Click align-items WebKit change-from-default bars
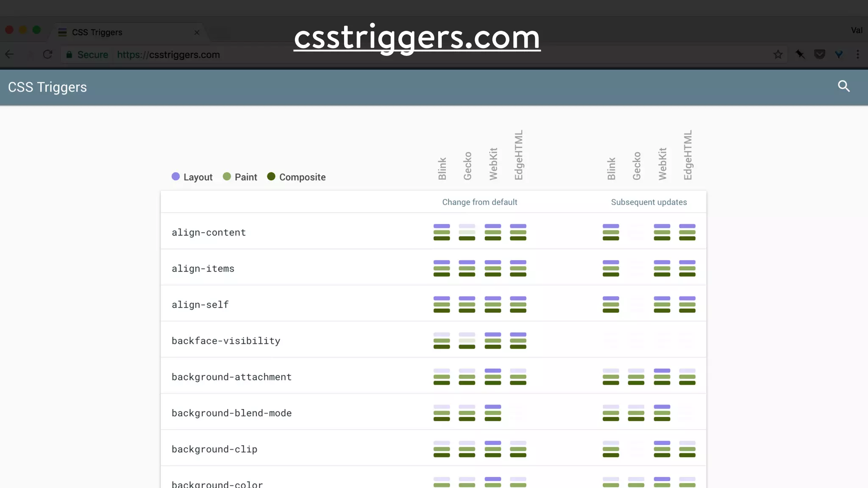This screenshot has width=868, height=488. coord(493,268)
